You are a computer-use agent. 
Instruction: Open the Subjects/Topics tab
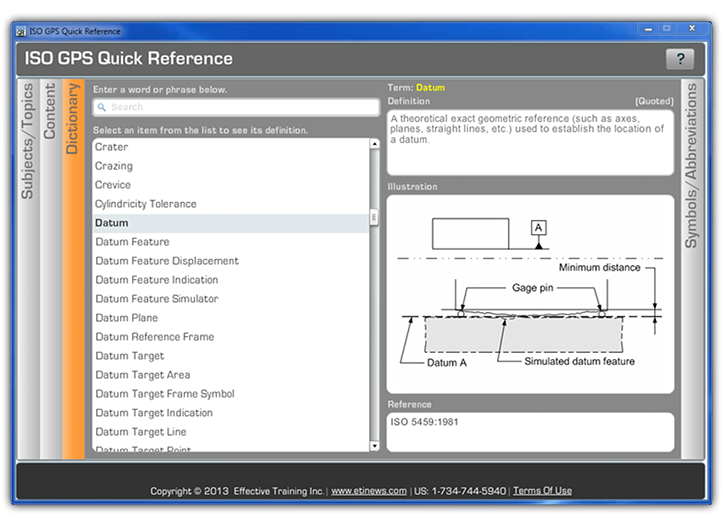pos(27,141)
